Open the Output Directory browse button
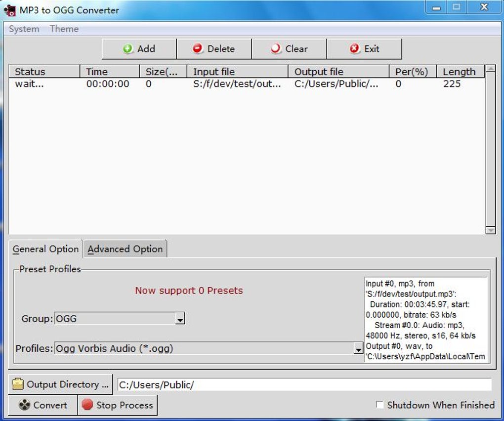Viewport: 504px width, 421px height. click(60, 384)
